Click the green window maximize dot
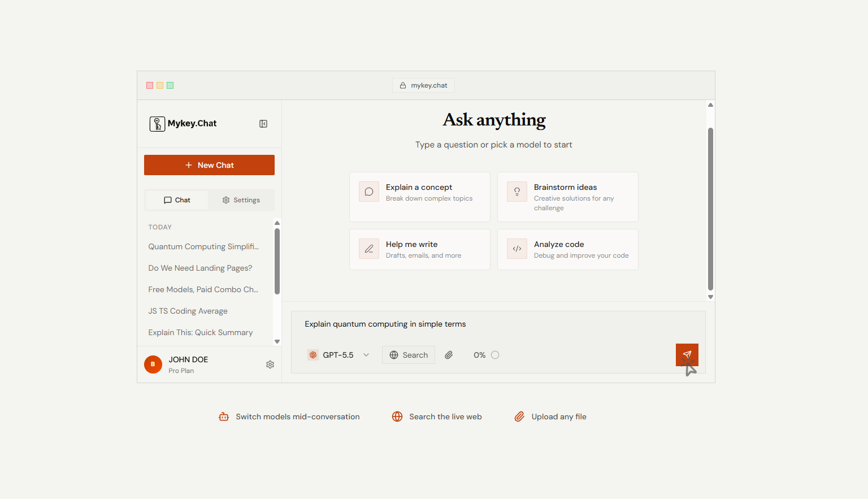The image size is (868, 499). pos(170,85)
